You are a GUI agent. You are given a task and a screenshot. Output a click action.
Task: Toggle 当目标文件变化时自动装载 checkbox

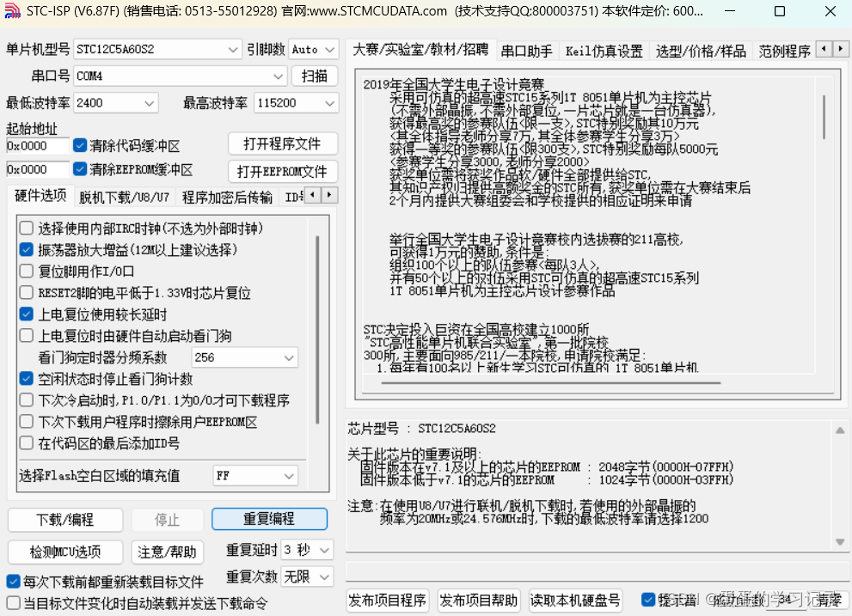pos(12,603)
